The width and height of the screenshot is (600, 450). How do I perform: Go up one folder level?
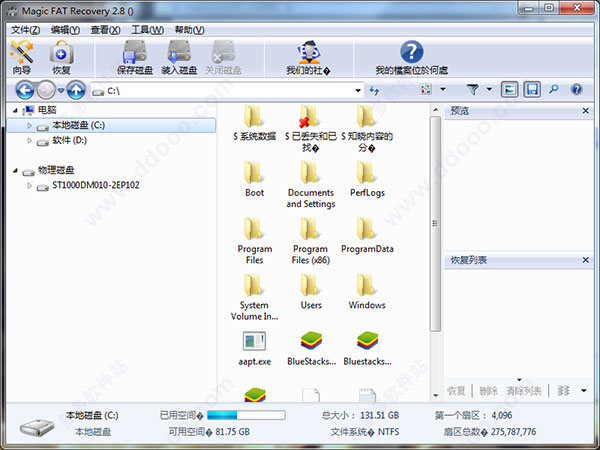76,91
